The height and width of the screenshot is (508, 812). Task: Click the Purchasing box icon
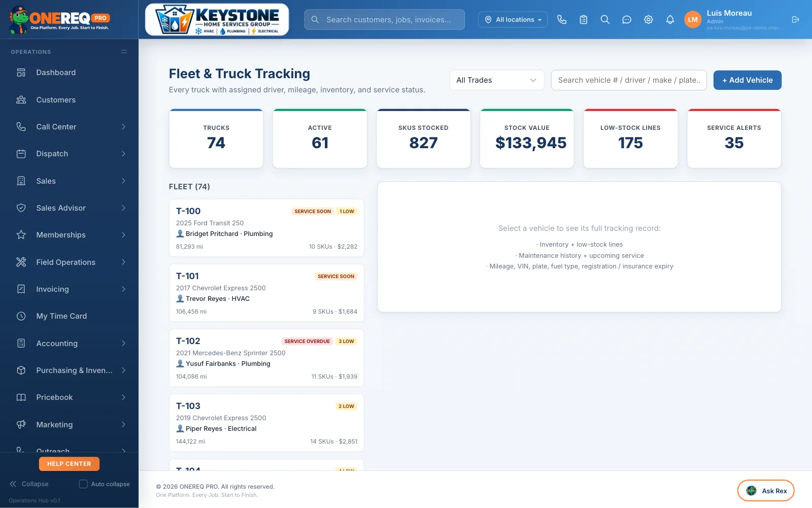point(21,370)
